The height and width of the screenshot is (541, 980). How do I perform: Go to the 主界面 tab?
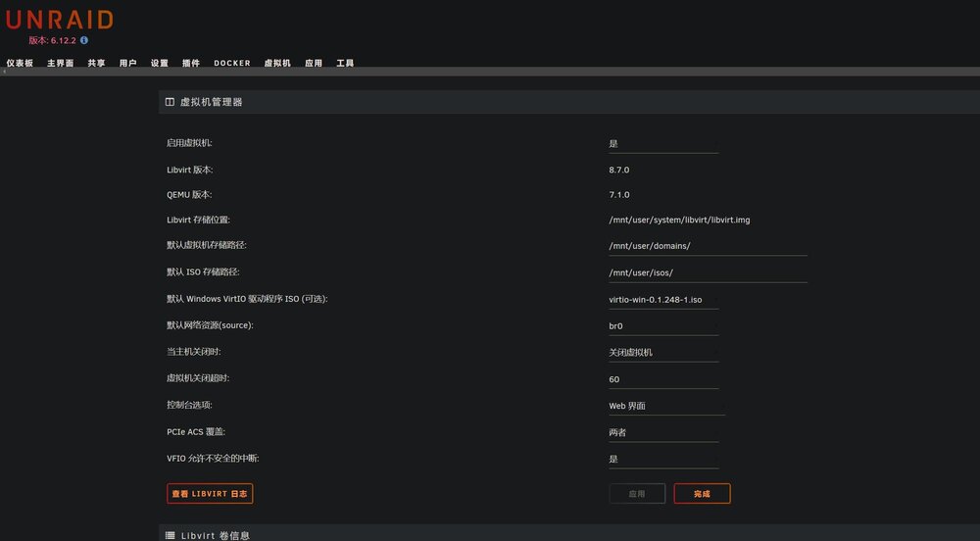pyautogui.click(x=61, y=63)
